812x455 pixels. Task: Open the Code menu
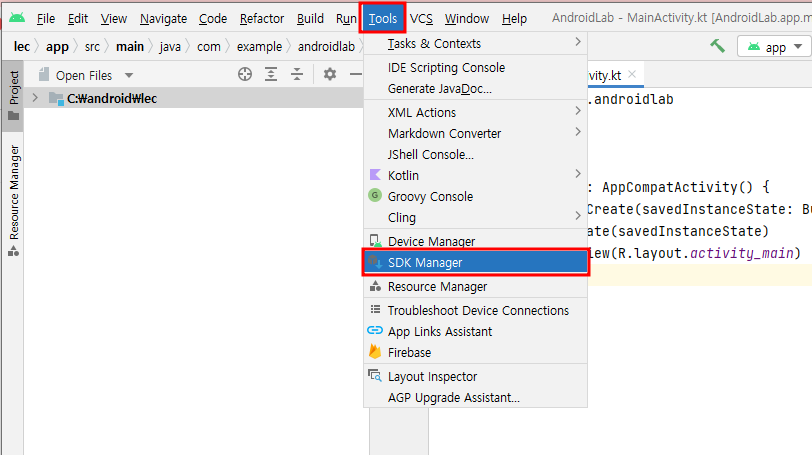pos(213,19)
